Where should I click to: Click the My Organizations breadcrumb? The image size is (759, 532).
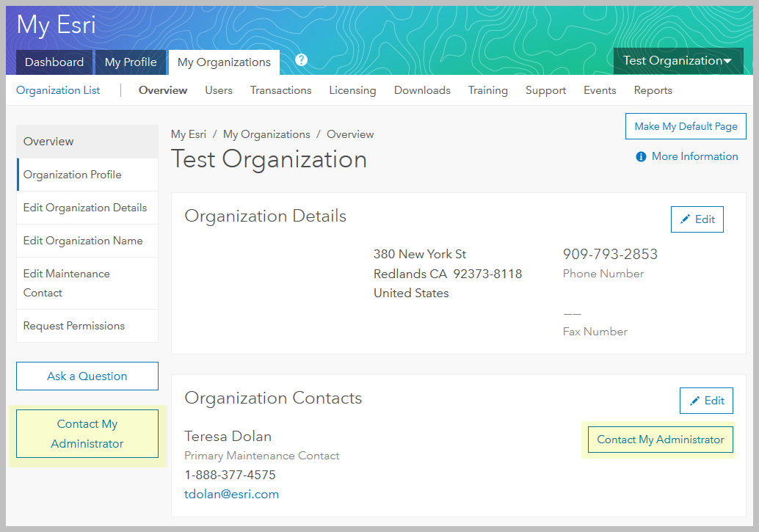(266, 134)
